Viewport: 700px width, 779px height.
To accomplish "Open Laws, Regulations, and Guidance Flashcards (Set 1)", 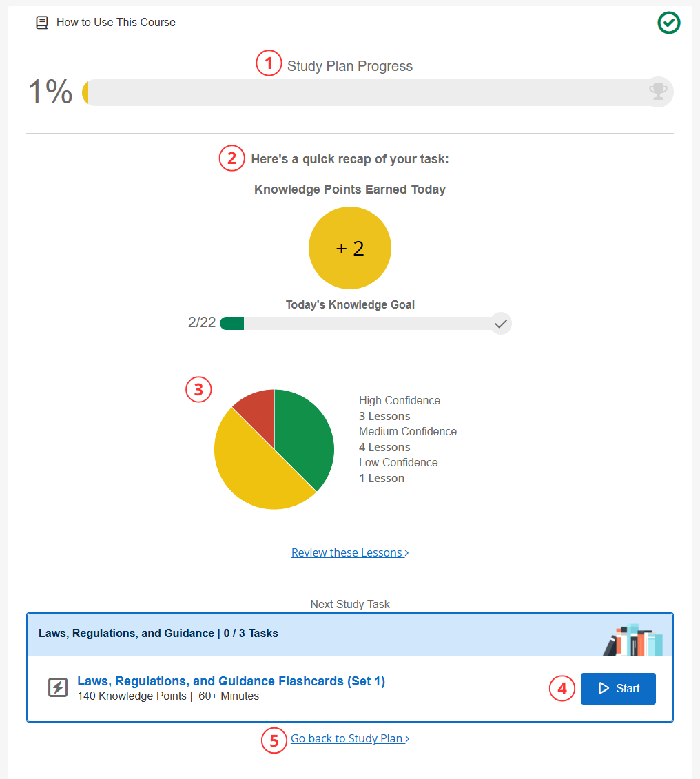I will pyautogui.click(x=231, y=681).
